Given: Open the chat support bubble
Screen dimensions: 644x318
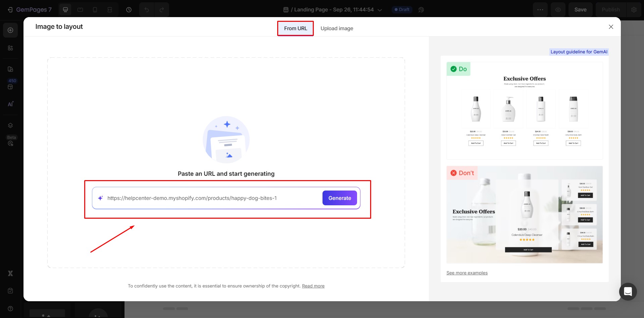Looking at the screenshot, I should pyautogui.click(x=628, y=291).
